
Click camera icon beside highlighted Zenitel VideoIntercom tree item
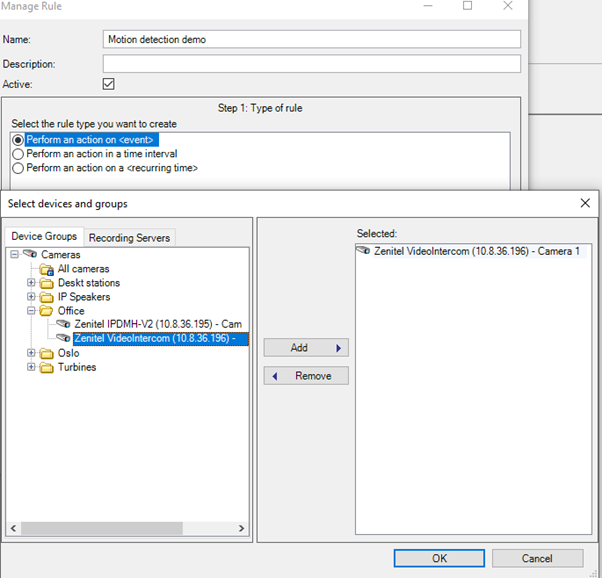point(63,338)
